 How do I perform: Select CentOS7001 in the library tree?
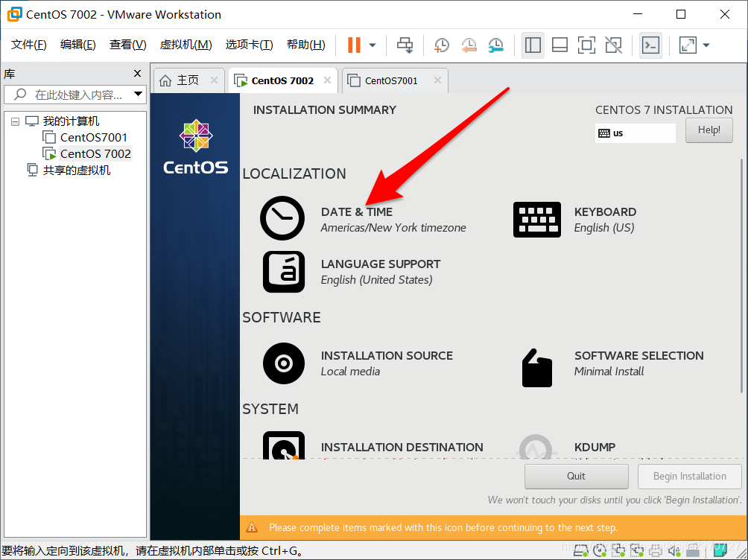pyautogui.click(x=94, y=137)
